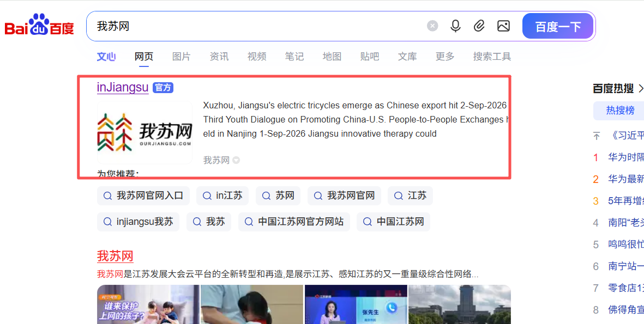The height and width of the screenshot is (324, 644).
Task: Click the 我苏 suggestion chip
Action: point(209,222)
